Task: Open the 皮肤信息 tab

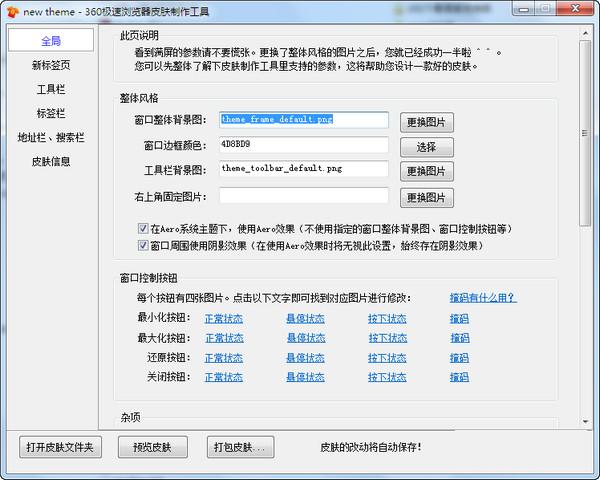Action: pos(51,162)
